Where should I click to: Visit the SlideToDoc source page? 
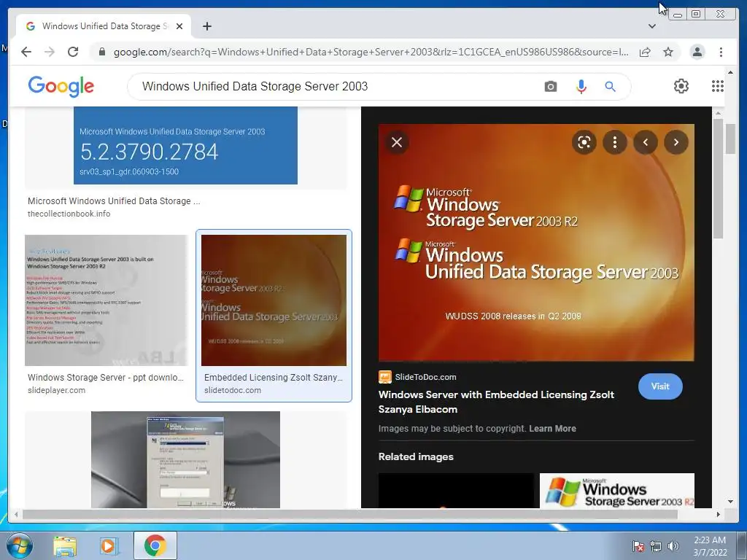click(x=660, y=386)
